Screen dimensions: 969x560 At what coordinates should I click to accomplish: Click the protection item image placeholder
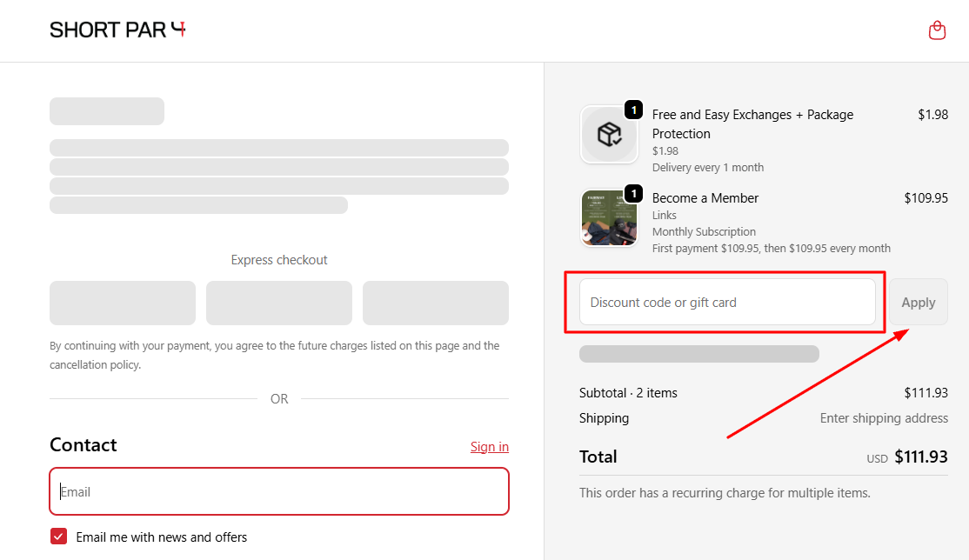point(609,134)
